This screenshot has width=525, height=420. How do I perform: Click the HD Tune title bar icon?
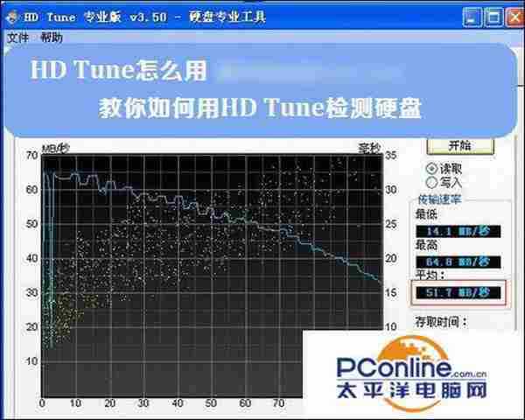click(11, 17)
